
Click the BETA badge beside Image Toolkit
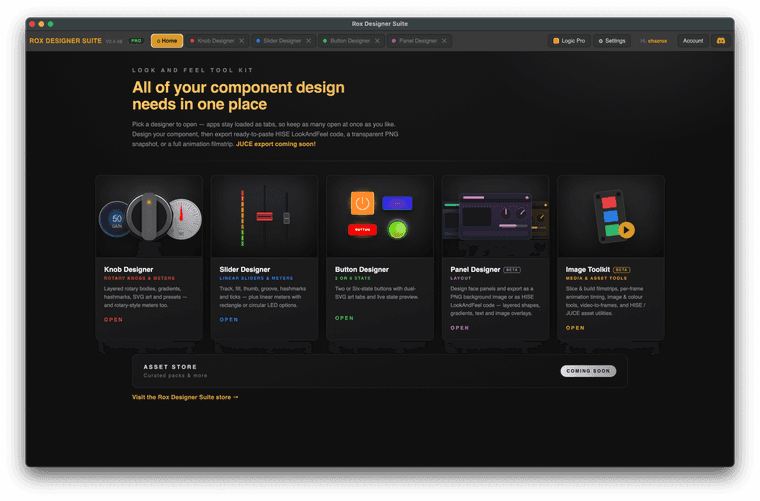click(x=621, y=270)
